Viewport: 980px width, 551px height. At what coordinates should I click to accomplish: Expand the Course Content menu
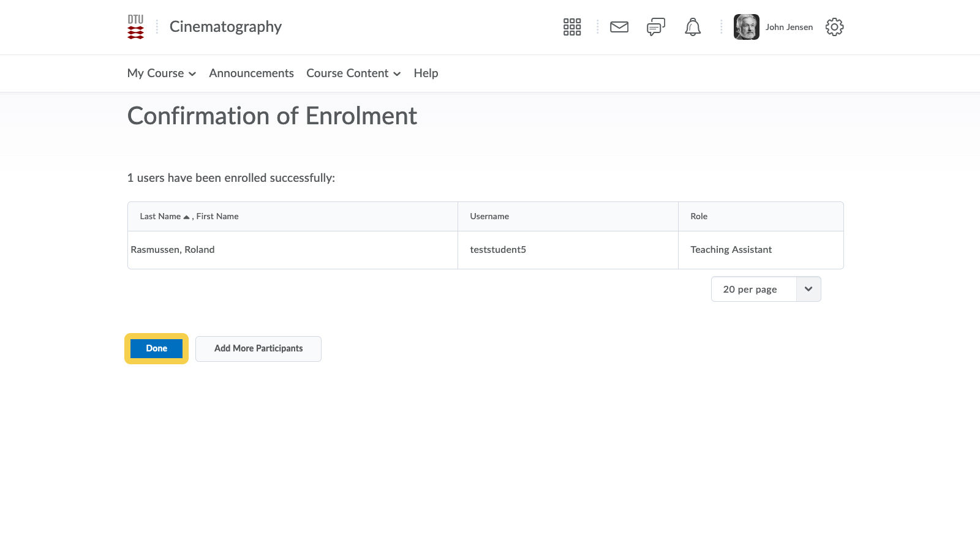[353, 73]
